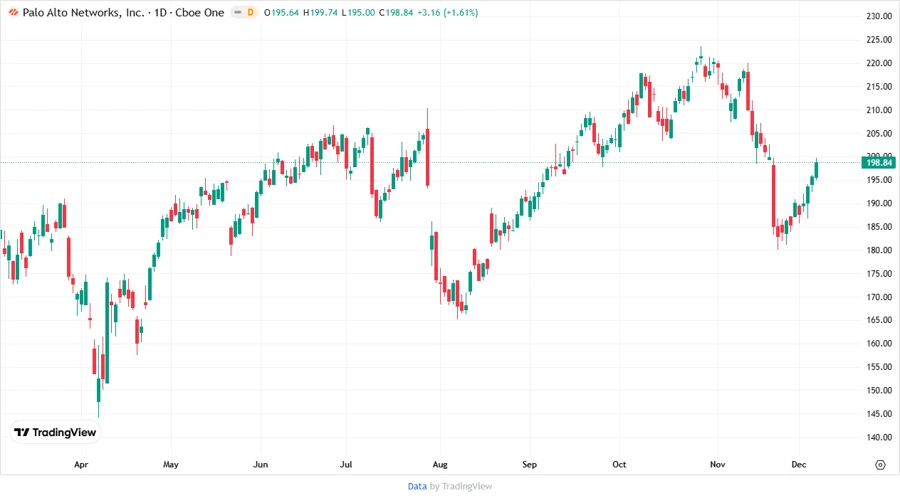Click the 230.00 price axis label
Viewport: 900px width, 498px height.
879,17
